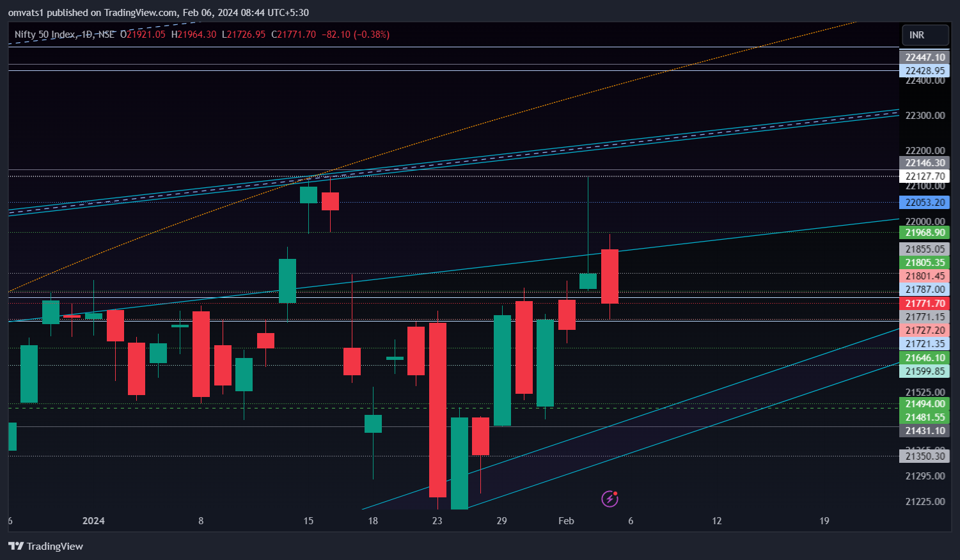Click the 23 date on time axis
The image size is (960, 560).
click(x=437, y=521)
